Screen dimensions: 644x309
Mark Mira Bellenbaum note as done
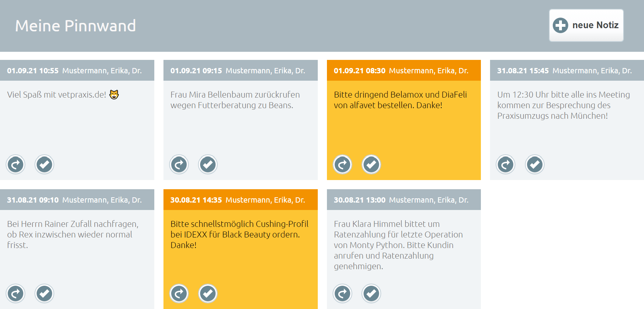(x=208, y=164)
